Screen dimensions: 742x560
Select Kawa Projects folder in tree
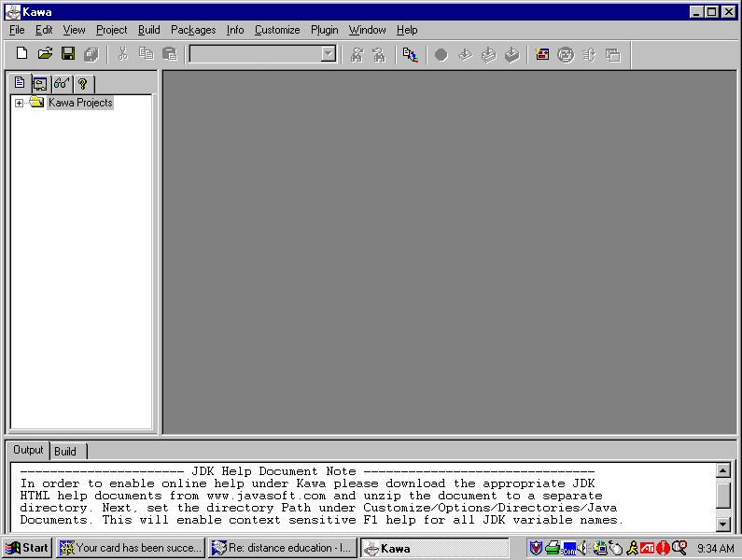coord(80,103)
